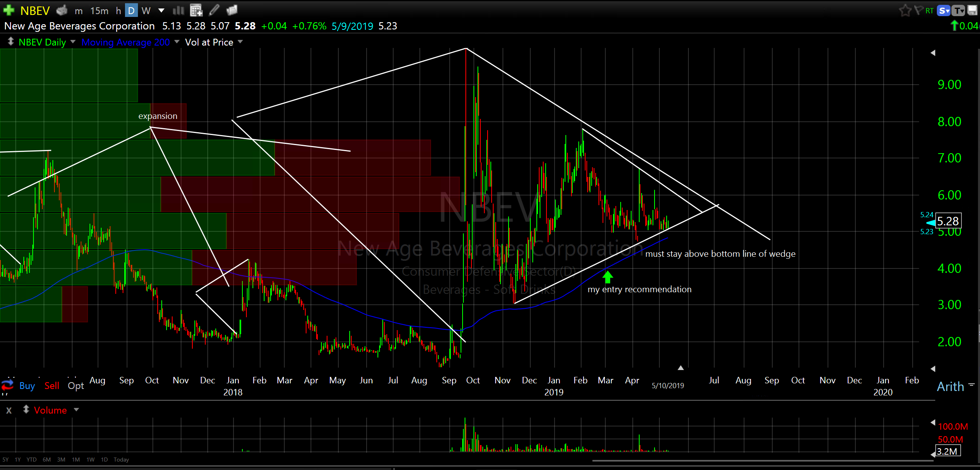Toggle the flag marker for NBEV
Viewport: 980px width, 470px height.
click(918, 10)
